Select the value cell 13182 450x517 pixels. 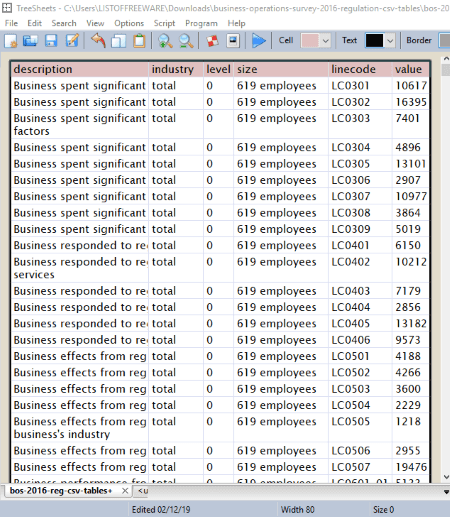pos(411,323)
